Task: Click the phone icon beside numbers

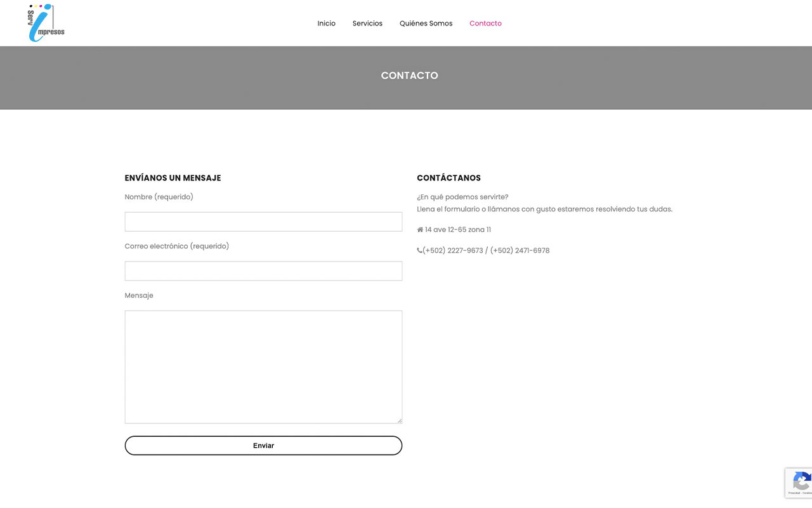Action: coord(419,251)
